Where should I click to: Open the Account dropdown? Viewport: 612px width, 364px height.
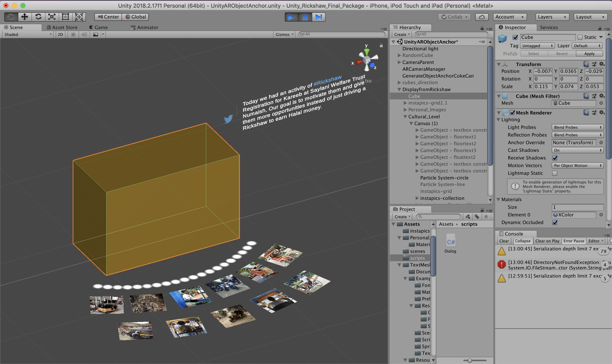click(x=510, y=17)
